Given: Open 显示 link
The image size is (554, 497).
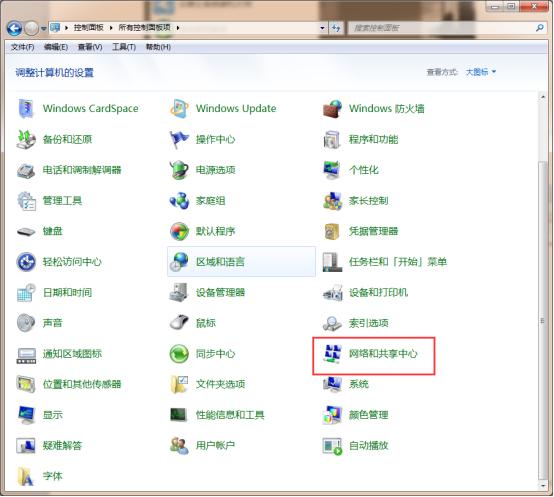Looking at the screenshot, I should (52, 415).
